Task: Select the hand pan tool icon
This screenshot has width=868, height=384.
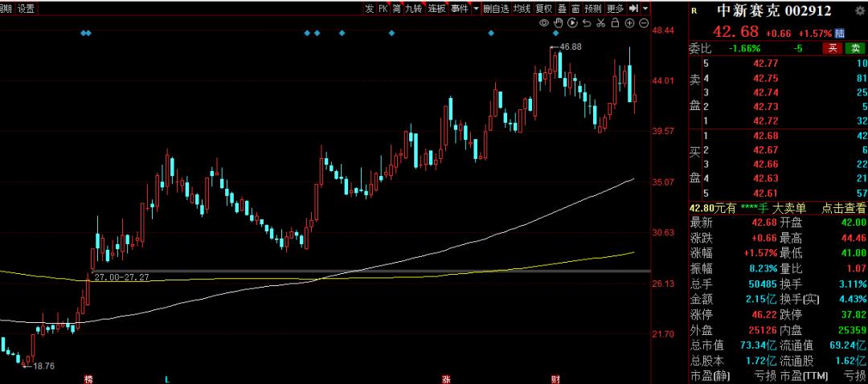Action: [559, 23]
